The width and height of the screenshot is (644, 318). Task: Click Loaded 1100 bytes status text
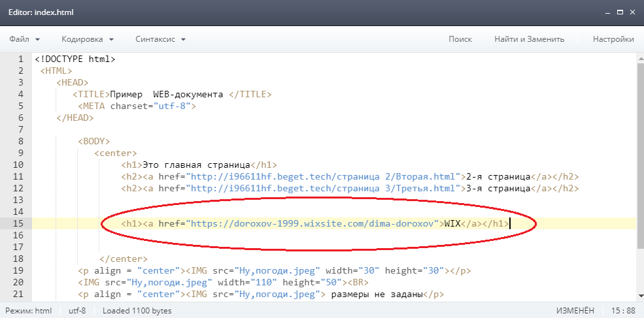tap(137, 311)
